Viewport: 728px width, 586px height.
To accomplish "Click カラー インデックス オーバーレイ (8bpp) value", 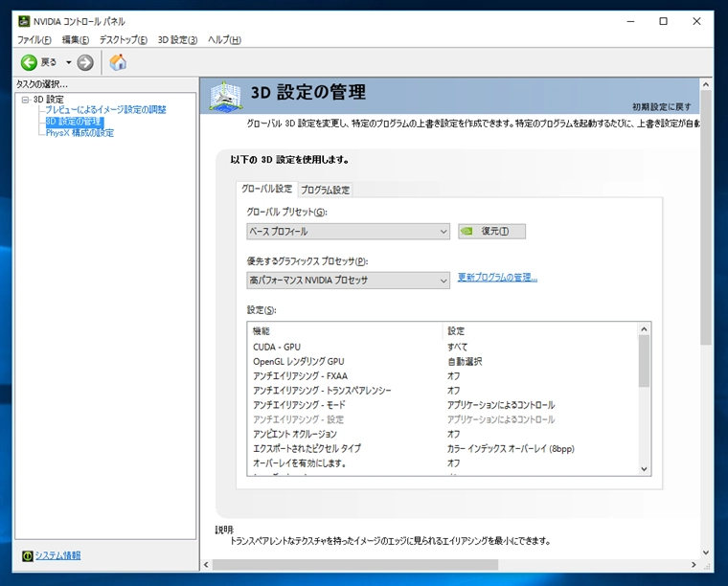I will (511, 449).
